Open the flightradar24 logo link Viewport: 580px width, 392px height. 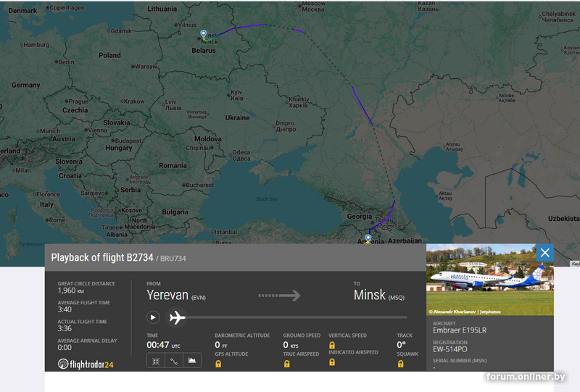pos(86,364)
